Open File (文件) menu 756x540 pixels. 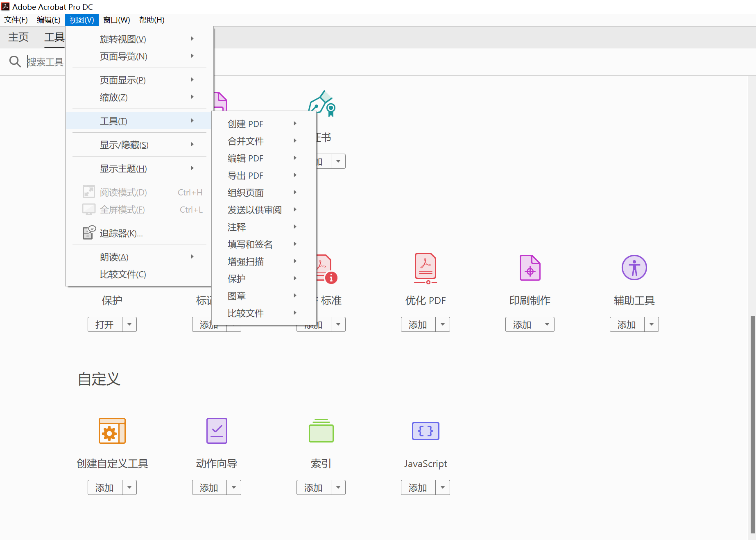tap(16, 20)
